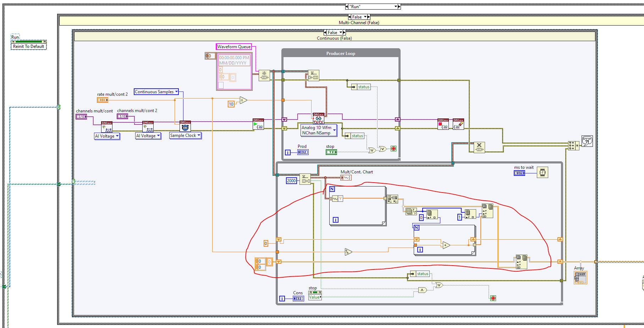Select the Waveform Queue label
Image resolution: width=644 pixels, height=328 pixels.
[x=234, y=47]
